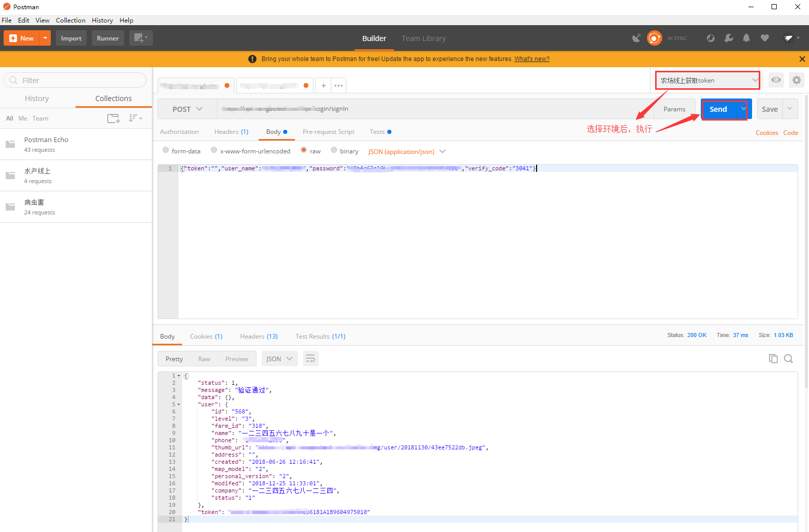
Task: Open Postman Echo collection folder
Action: 76,144
